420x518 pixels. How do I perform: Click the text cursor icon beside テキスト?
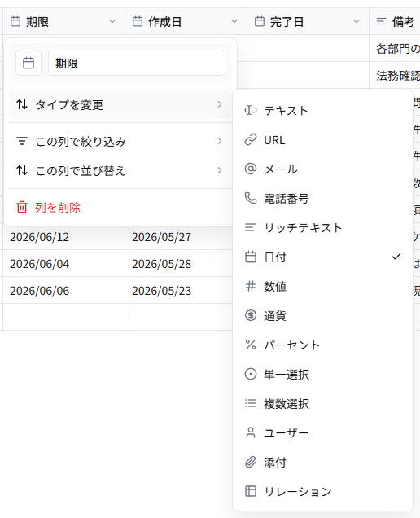point(251,110)
